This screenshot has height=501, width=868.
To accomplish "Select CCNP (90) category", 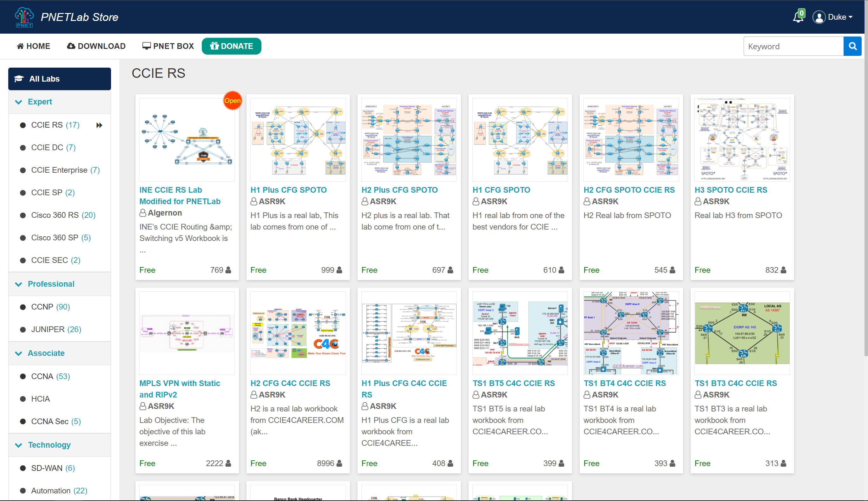I will coord(50,307).
